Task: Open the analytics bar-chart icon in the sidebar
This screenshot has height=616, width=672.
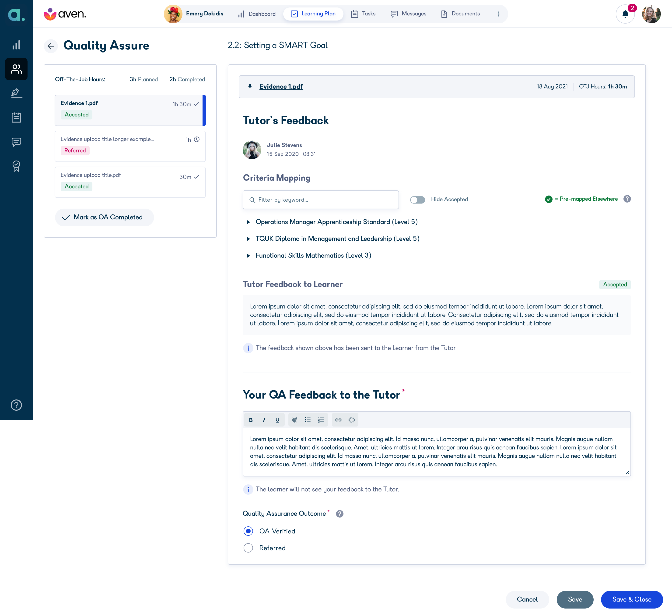Action: [16, 45]
